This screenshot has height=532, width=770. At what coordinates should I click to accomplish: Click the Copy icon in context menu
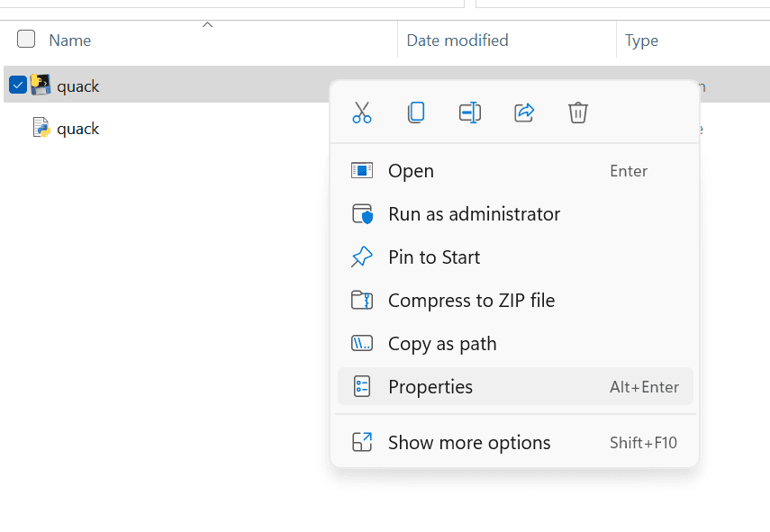click(415, 113)
